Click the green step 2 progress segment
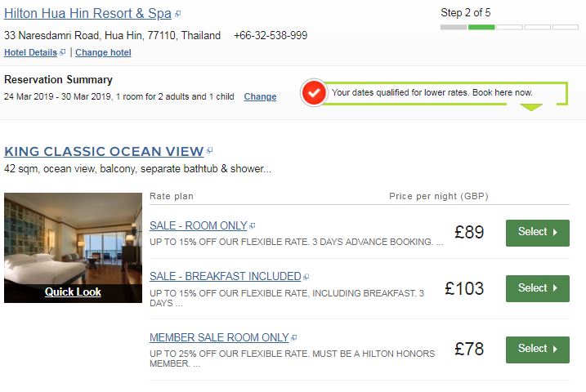Screen dimensions: 586x392 481,27
